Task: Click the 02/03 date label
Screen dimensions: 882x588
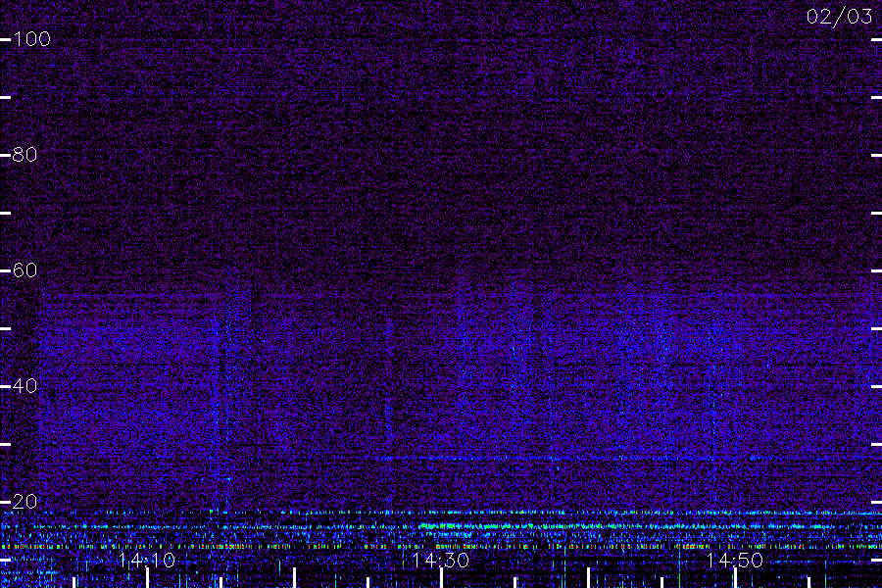Action: click(x=839, y=17)
